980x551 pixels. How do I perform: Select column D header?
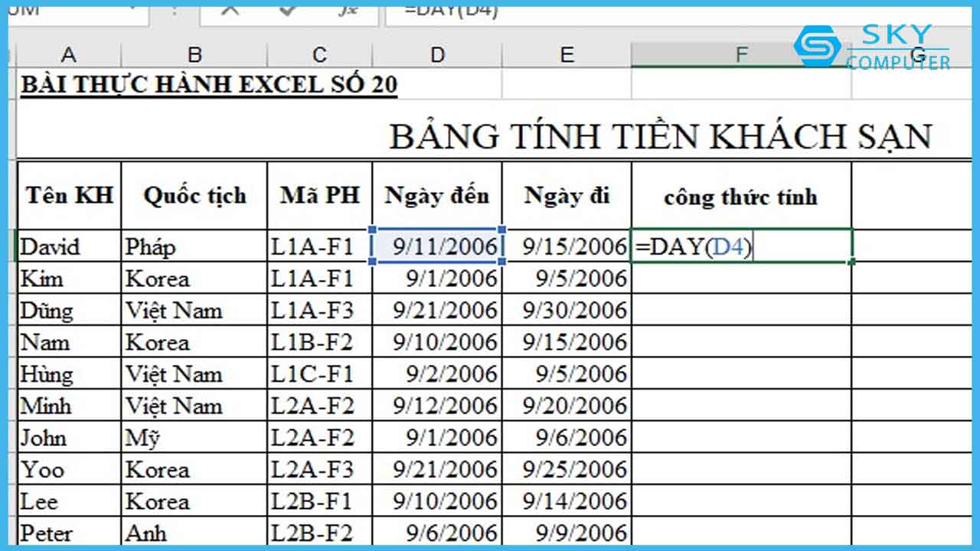tap(437, 54)
